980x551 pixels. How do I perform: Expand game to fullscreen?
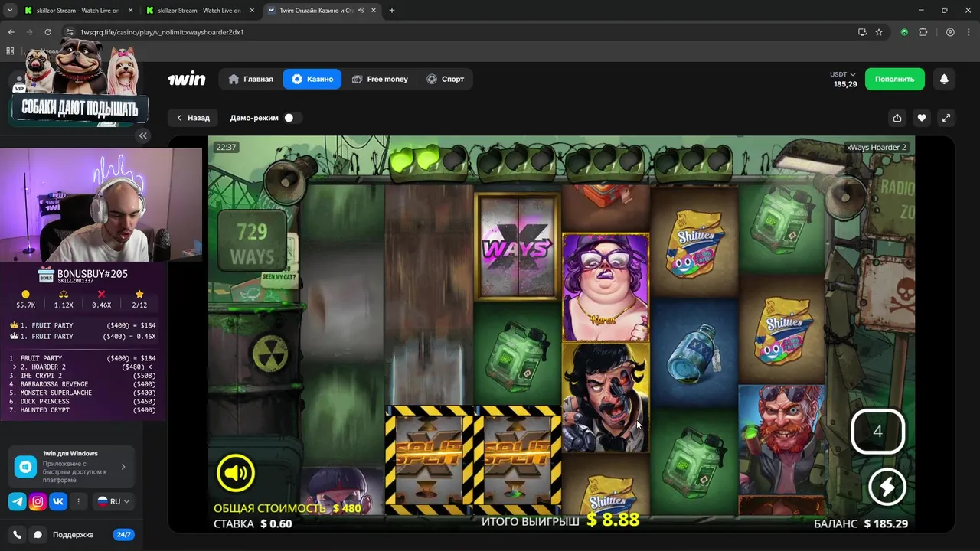click(x=946, y=118)
